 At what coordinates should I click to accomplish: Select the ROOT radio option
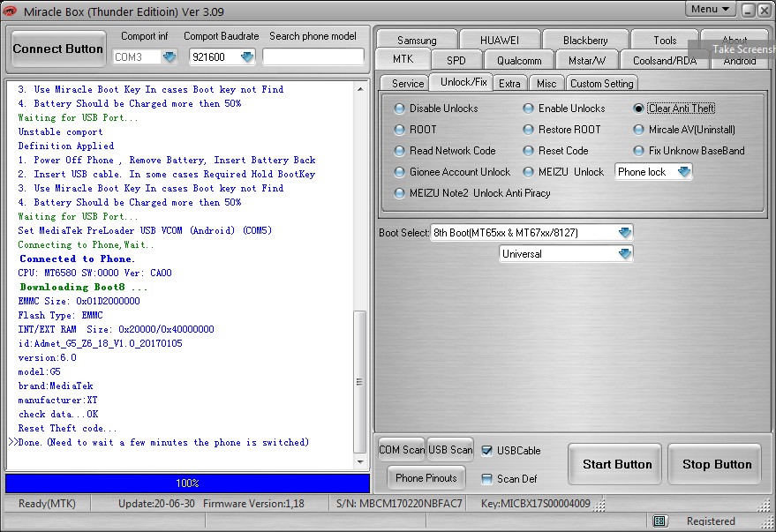[399, 130]
